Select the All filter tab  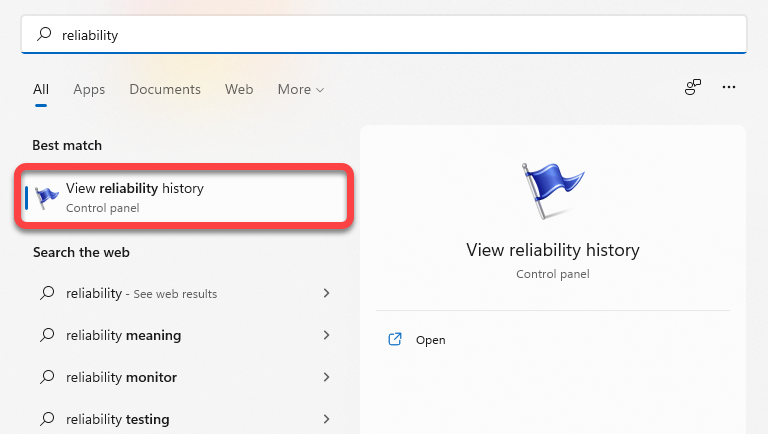tap(41, 89)
